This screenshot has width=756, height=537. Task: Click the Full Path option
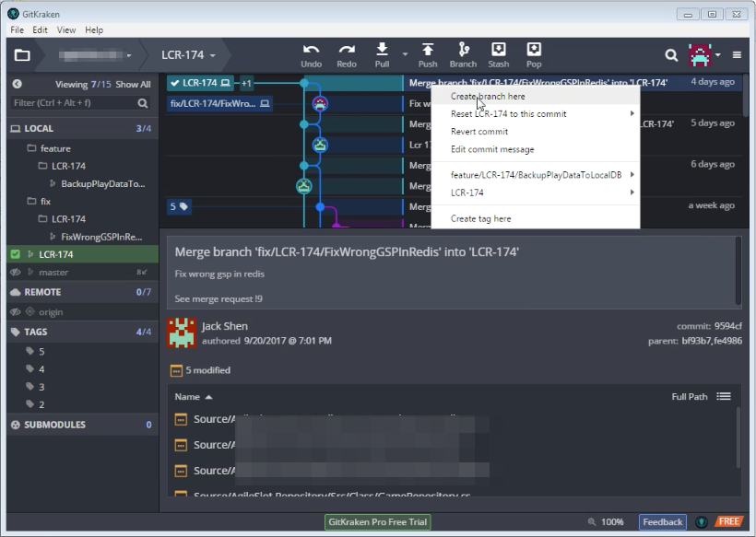point(690,397)
